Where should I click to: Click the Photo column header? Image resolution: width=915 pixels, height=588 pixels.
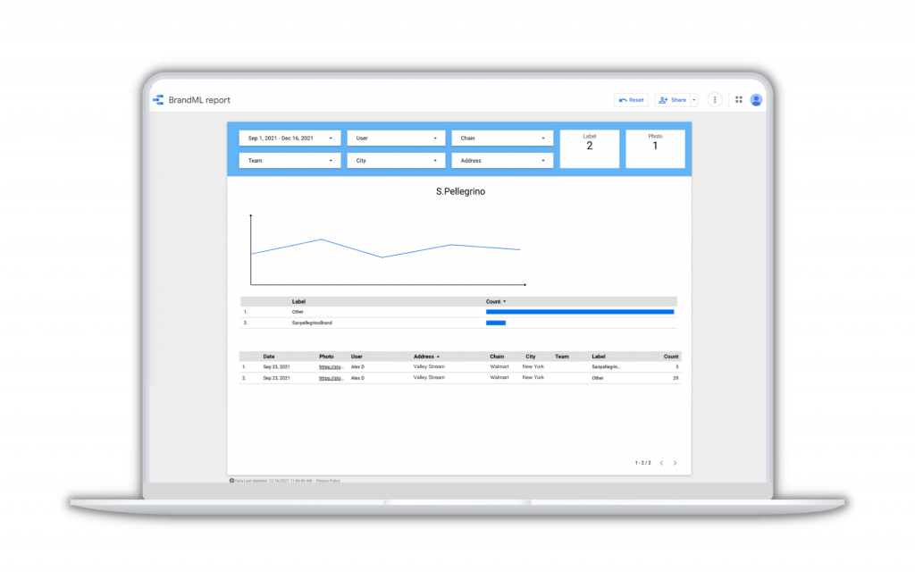326,357
